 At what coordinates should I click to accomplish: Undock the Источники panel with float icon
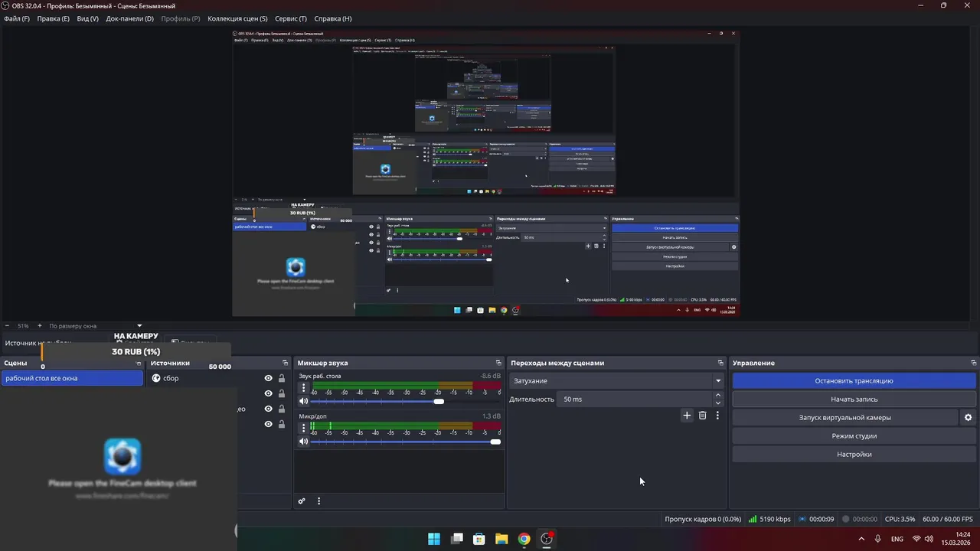(x=285, y=364)
